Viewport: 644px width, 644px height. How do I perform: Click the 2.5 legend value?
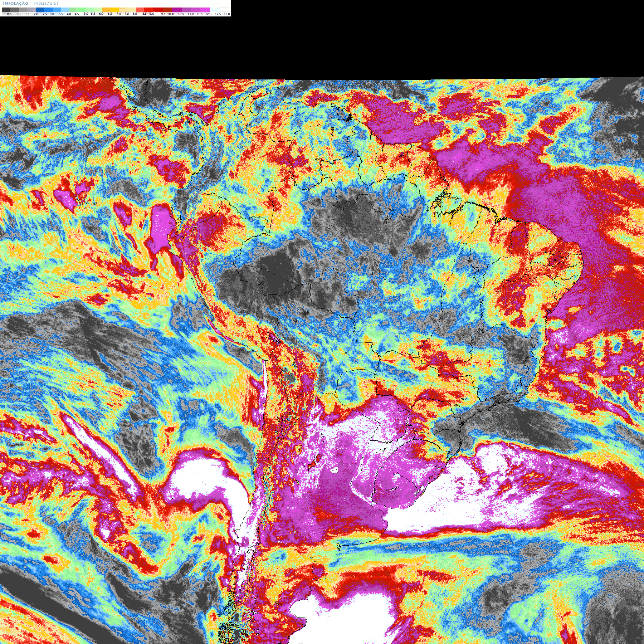coord(45,14)
